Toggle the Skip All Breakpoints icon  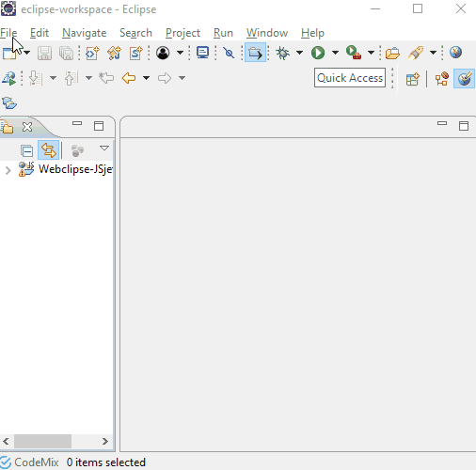coord(229,53)
